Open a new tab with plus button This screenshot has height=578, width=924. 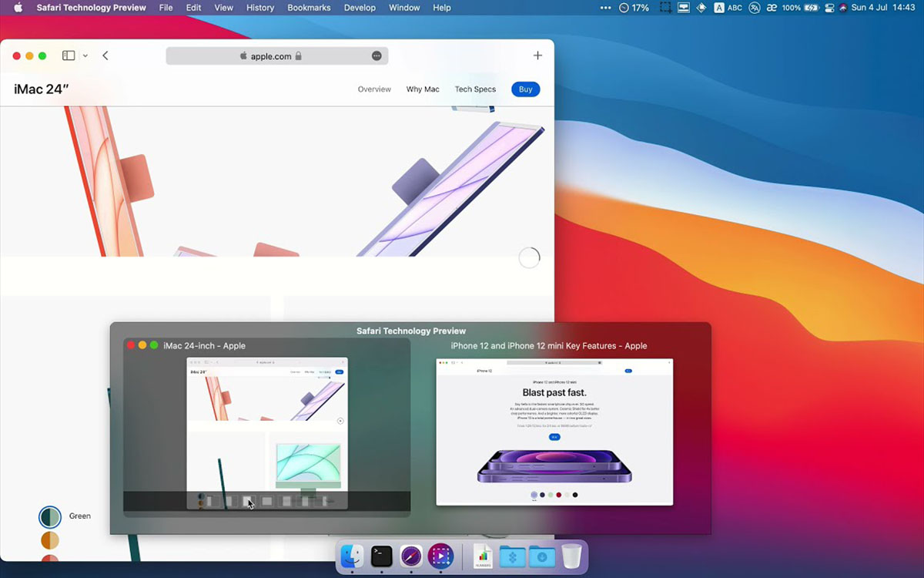point(537,55)
